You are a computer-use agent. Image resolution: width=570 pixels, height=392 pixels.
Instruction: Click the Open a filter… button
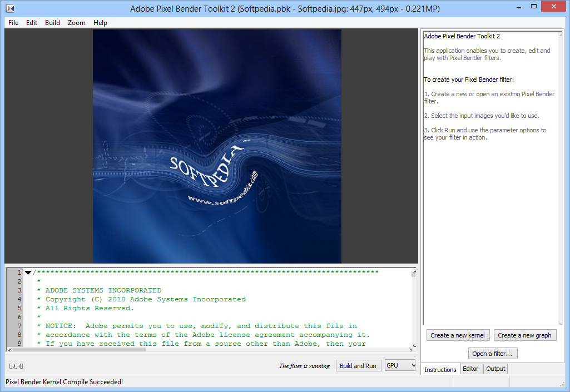click(x=492, y=354)
